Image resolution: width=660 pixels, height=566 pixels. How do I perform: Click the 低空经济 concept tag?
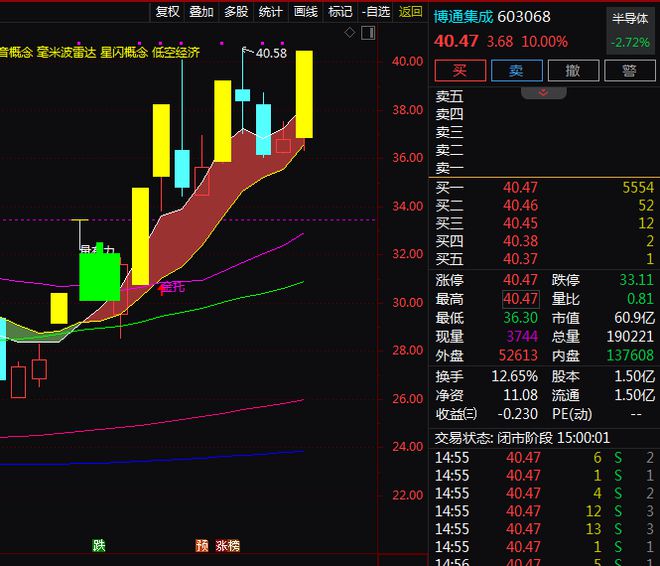(176, 53)
